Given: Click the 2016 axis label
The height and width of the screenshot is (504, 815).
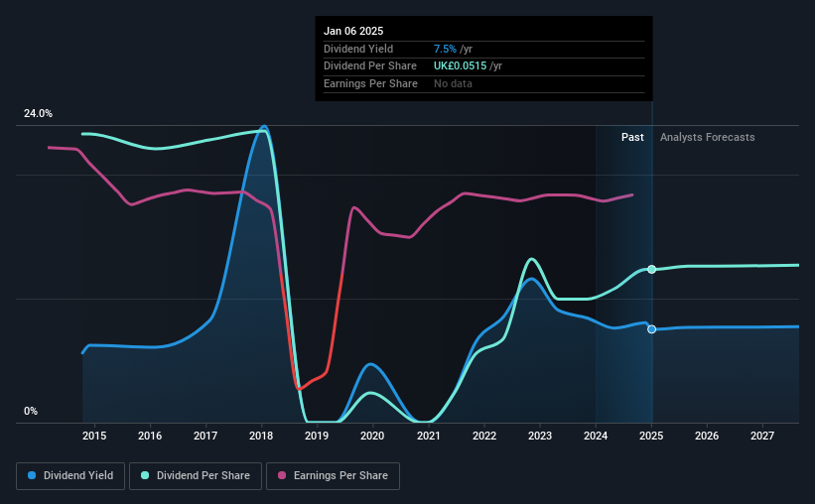Looking at the screenshot, I should pos(150,436).
